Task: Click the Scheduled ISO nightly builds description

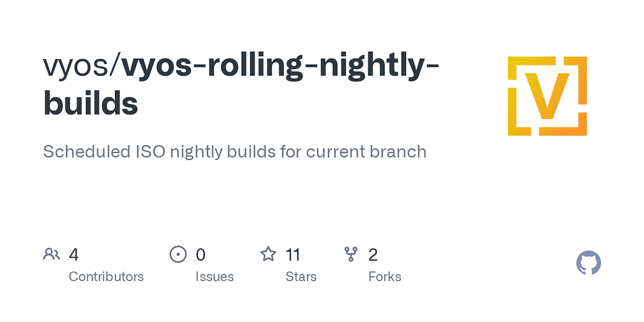Action: point(235,152)
